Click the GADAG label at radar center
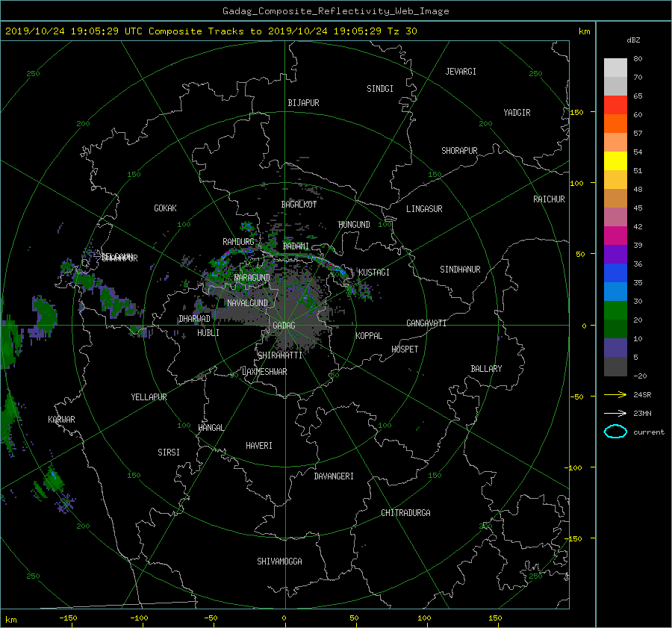This screenshot has width=672, height=628. (284, 326)
